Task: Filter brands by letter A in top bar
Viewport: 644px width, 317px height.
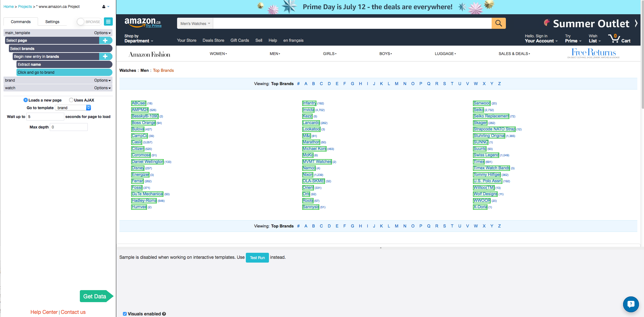Action: tap(306, 84)
